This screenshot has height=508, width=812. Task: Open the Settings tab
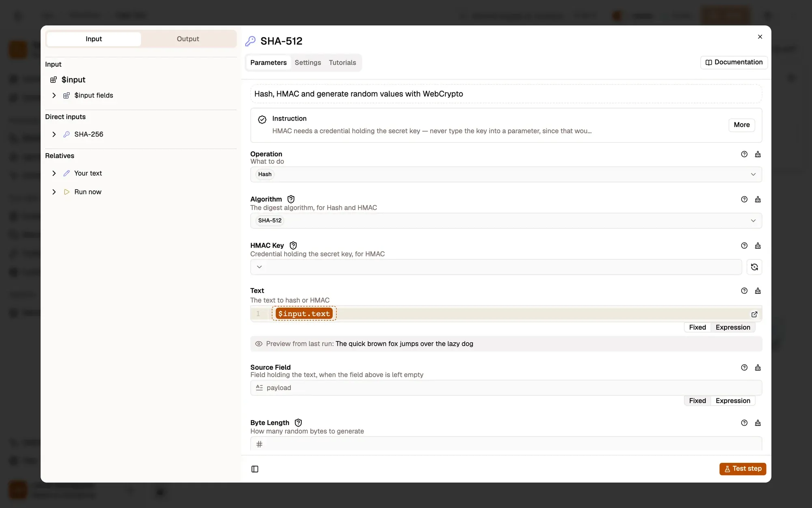(308, 63)
